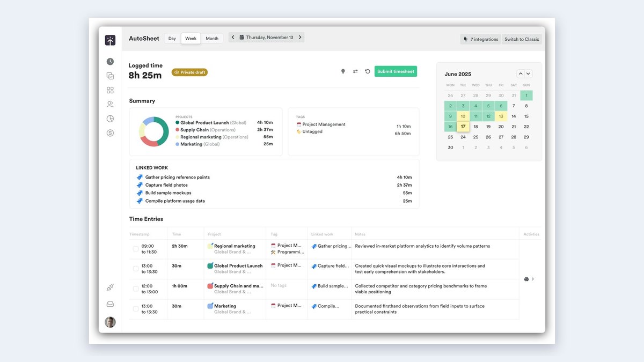644x362 pixels.
Task: Tick the checkbox for the entry linked to Compile
Action: pos(136,309)
